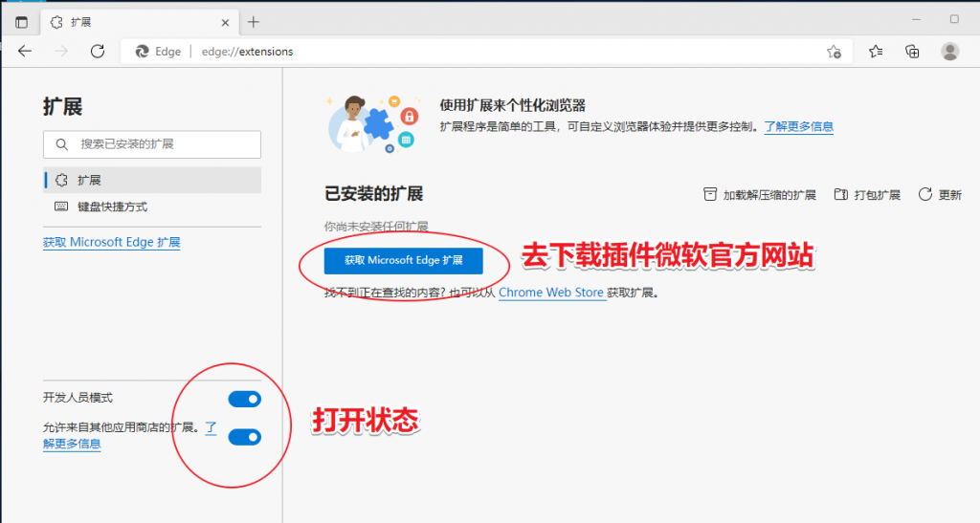Screen dimensions: 980x523
Task: Reload the page with the refresh icon
Action: tap(98, 52)
